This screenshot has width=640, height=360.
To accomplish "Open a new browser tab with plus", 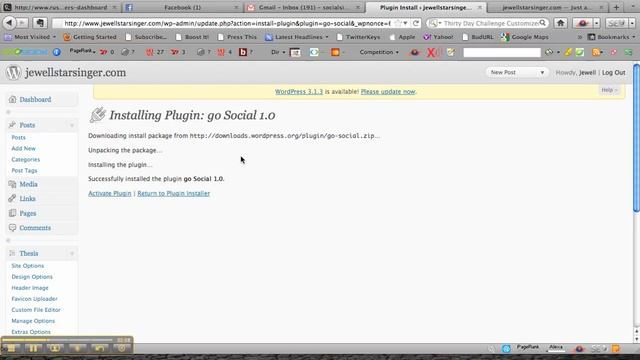I will click(x=616, y=7).
